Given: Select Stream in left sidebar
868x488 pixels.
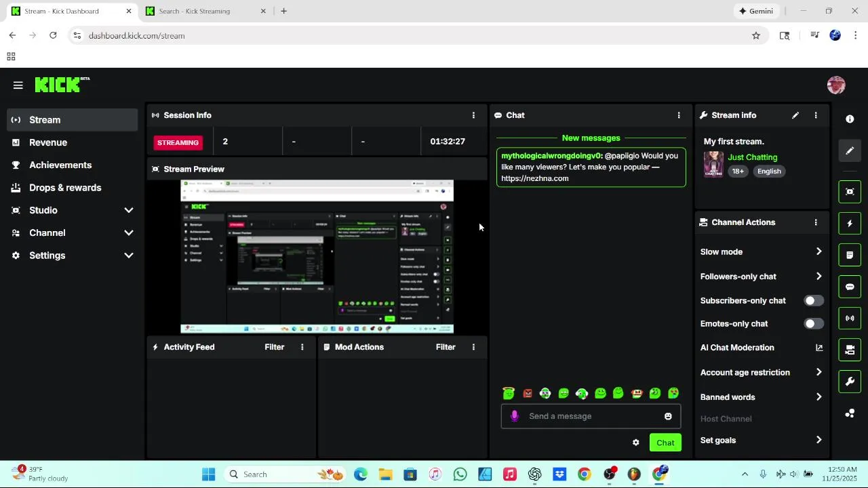Looking at the screenshot, I should click(x=73, y=120).
